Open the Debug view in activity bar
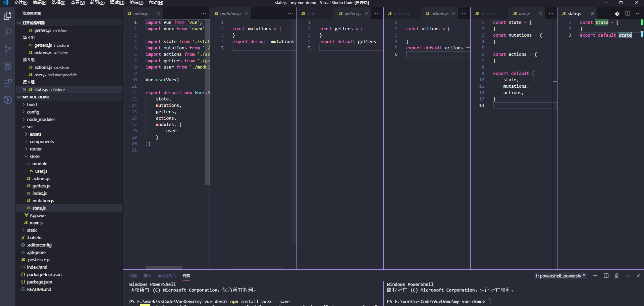The height and width of the screenshot is (306, 644). click(7, 66)
